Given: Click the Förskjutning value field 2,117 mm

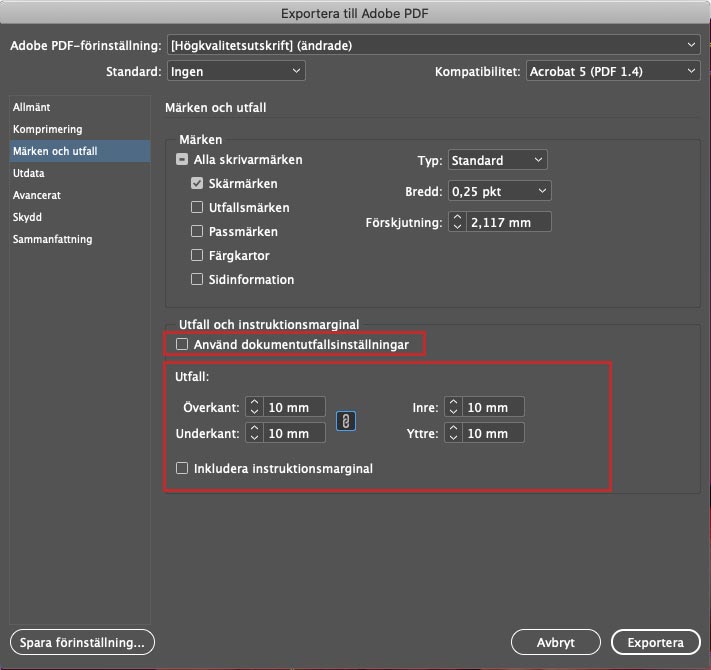Looking at the screenshot, I should (508, 222).
